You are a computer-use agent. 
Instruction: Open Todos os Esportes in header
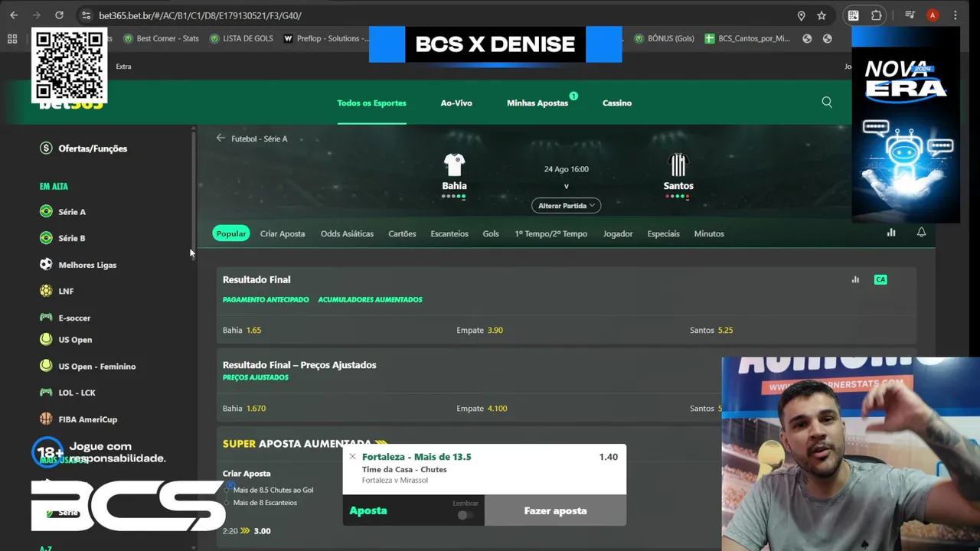(x=371, y=103)
